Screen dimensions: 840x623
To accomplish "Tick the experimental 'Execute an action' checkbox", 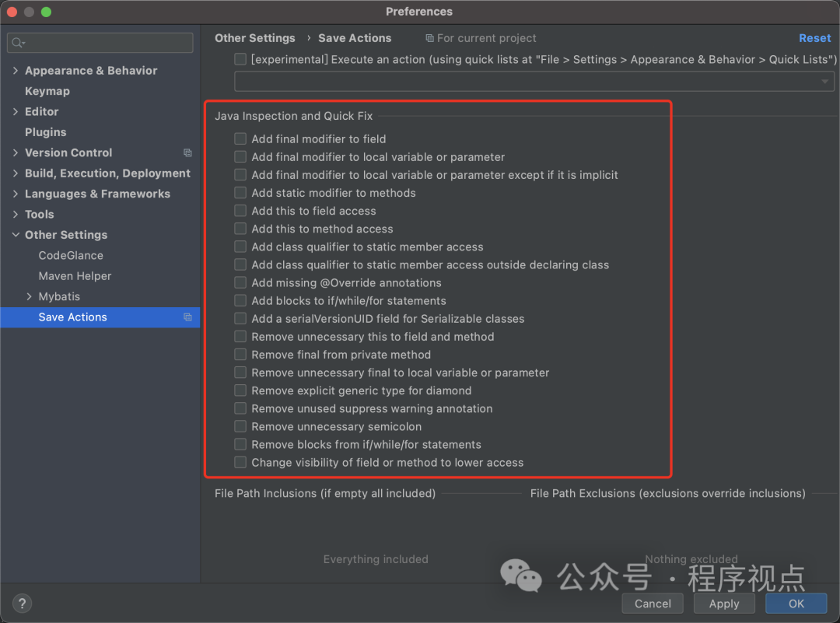I will (240, 59).
